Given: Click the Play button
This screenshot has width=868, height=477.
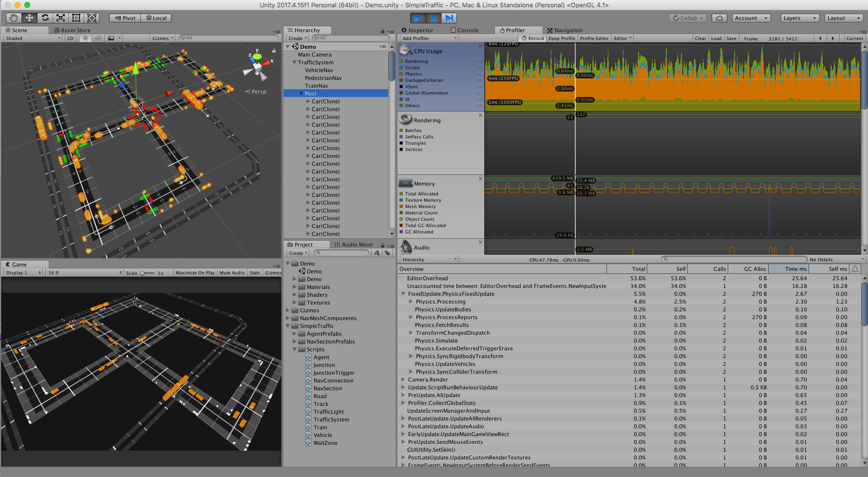Looking at the screenshot, I should click(x=417, y=18).
